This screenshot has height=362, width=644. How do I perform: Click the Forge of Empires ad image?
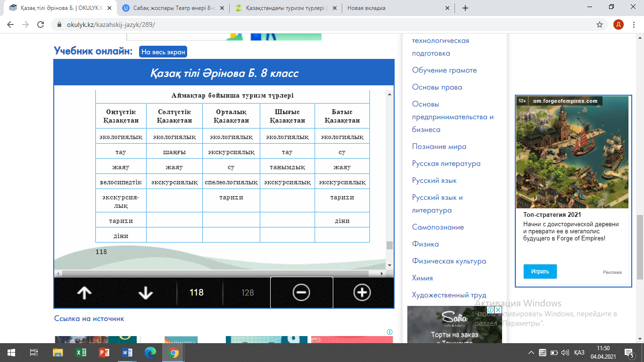(x=573, y=152)
